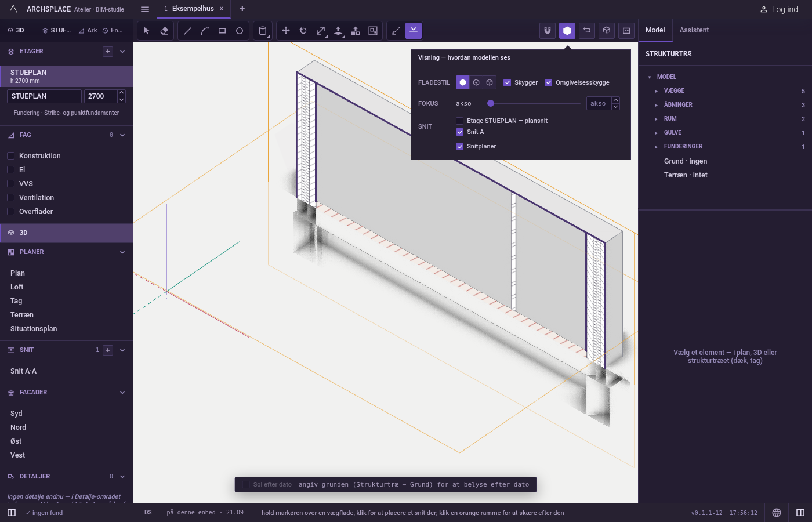812x522 pixels.
Task: Select the measure dimension tool
Action: [396, 31]
